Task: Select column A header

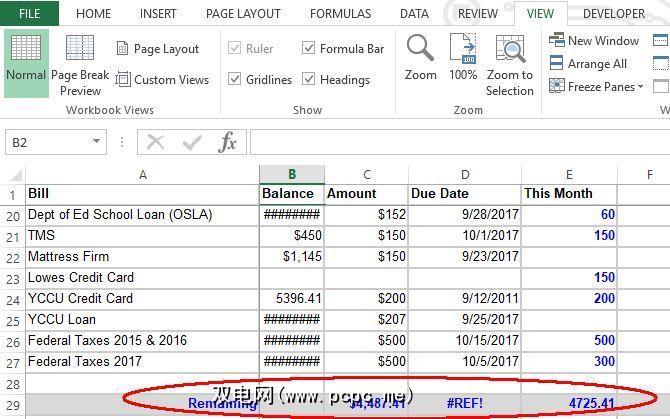Action: tap(143, 175)
